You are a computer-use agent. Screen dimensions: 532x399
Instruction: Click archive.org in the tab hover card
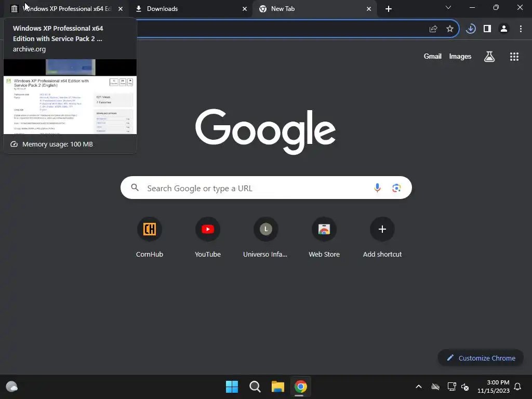pyautogui.click(x=29, y=49)
